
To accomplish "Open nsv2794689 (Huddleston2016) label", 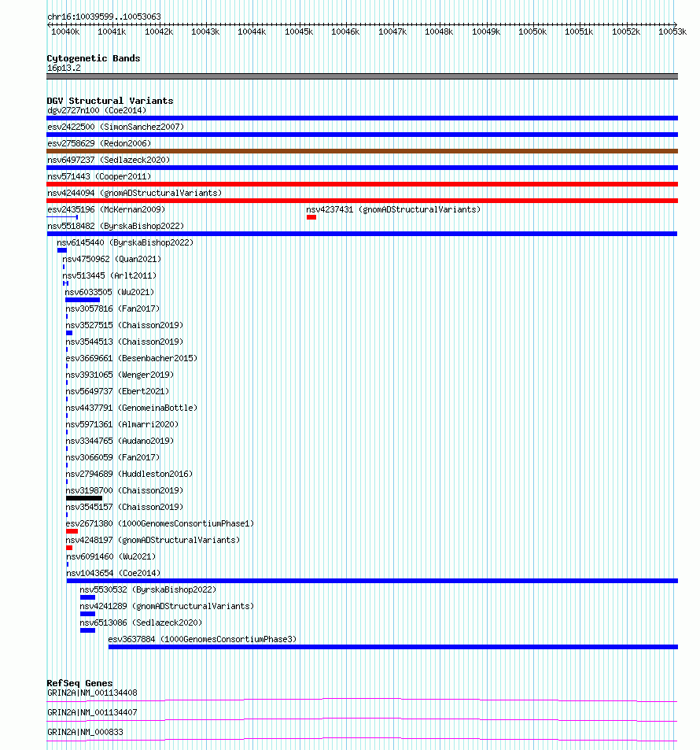I will (x=129, y=474).
